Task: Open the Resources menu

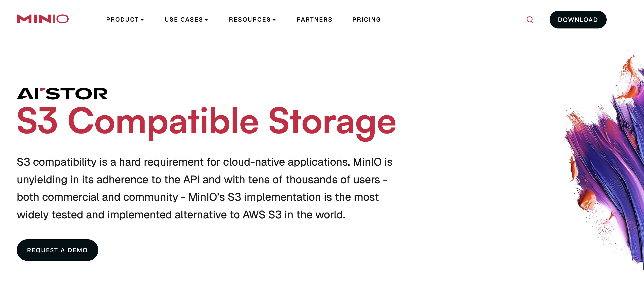Action: pyautogui.click(x=249, y=19)
